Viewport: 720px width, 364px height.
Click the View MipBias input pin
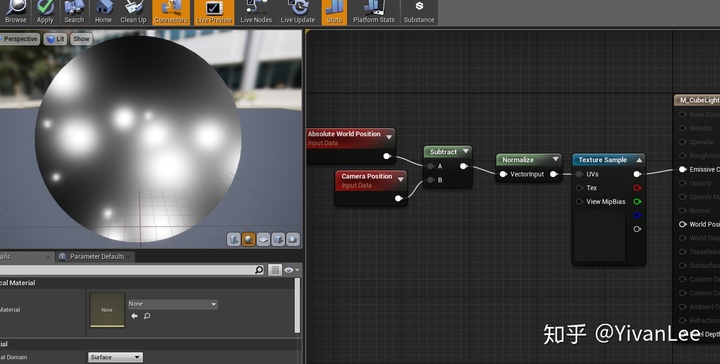[579, 202]
